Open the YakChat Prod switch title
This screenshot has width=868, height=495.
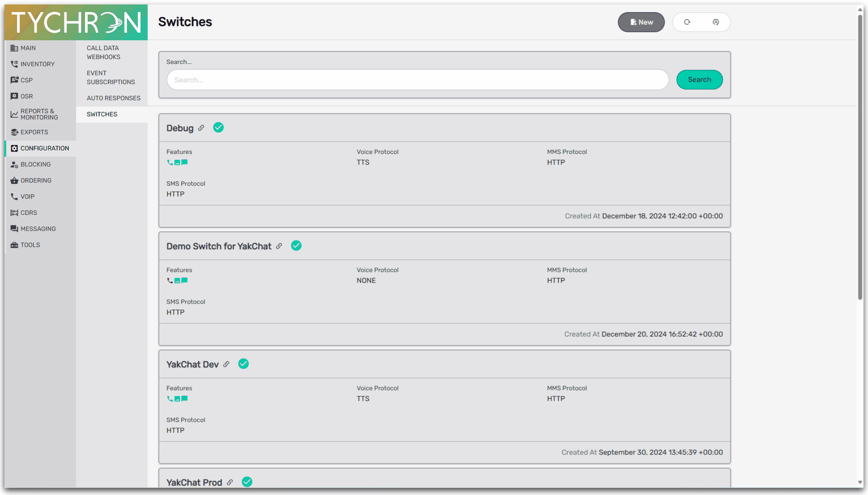pyautogui.click(x=194, y=482)
